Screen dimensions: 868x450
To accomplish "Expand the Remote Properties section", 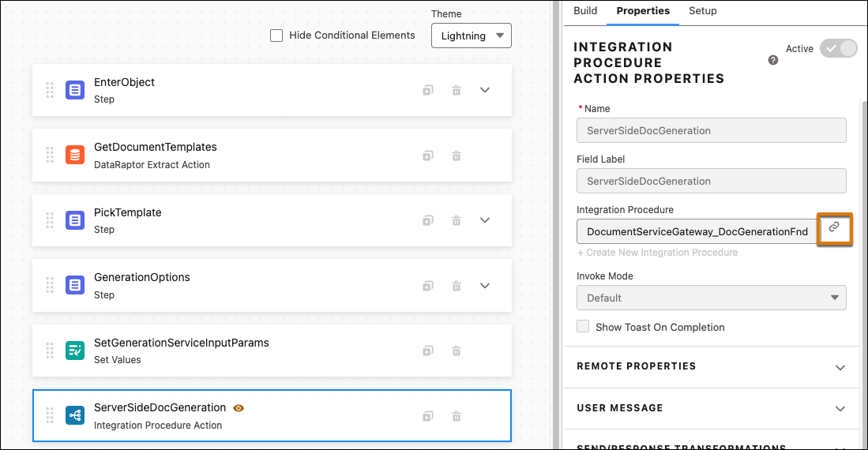I will coord(711,366).
